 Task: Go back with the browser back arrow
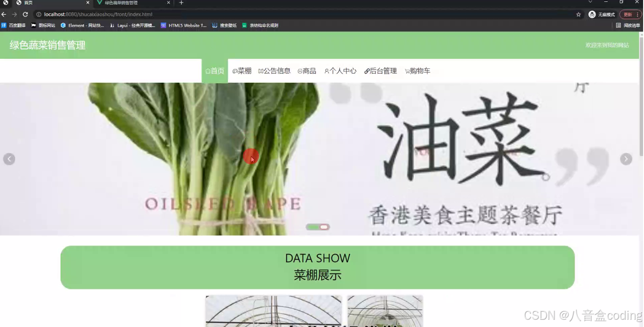click(x=4, y=14)
